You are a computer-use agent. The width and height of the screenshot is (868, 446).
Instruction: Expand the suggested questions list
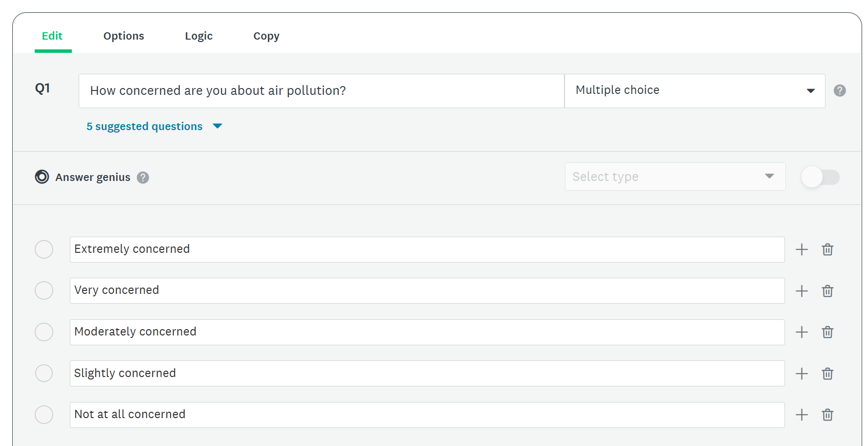pyautogui.click(x=217, y=126)
